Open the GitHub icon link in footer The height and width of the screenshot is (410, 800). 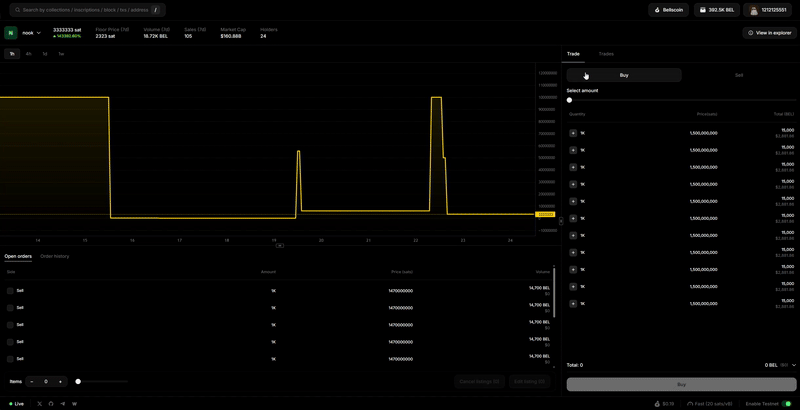pos(51,403)
